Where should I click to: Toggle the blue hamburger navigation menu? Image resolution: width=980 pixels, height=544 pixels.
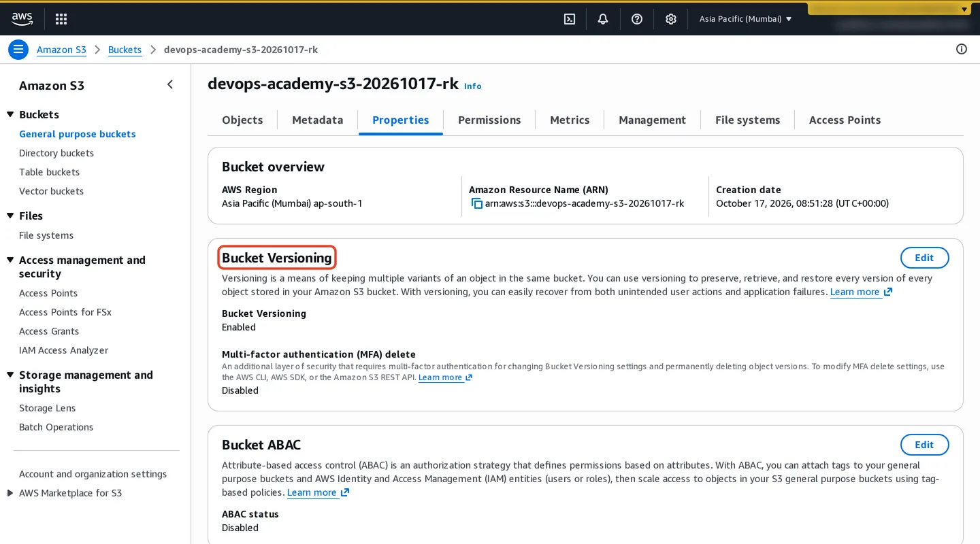(x=18, y=49)
